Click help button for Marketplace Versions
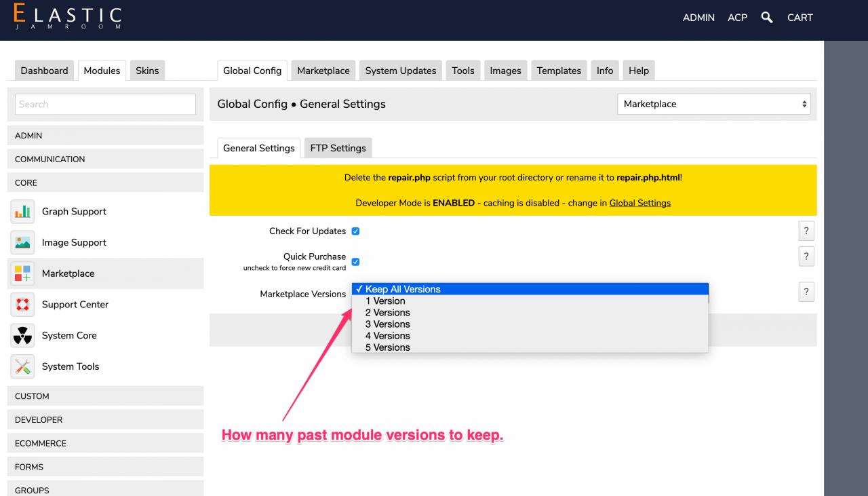868x496 pixels. (x=806, y=292)
